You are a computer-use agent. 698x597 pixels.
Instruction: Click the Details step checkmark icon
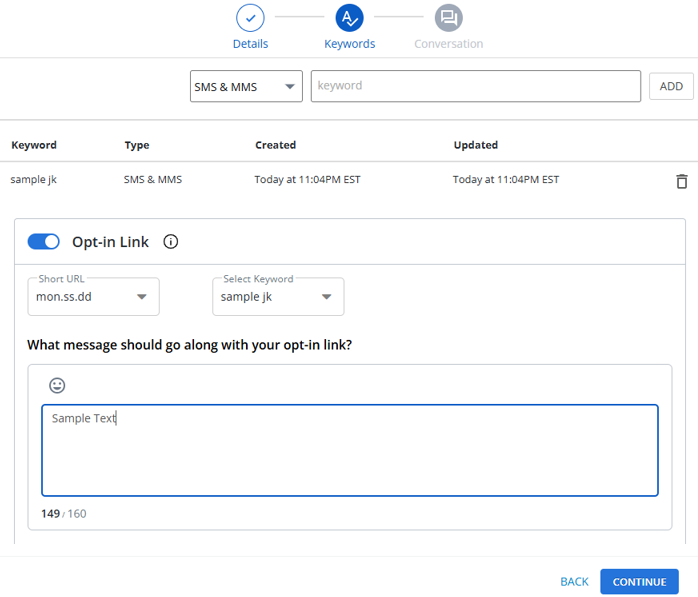pyautogui.click(x=250, y=18)
